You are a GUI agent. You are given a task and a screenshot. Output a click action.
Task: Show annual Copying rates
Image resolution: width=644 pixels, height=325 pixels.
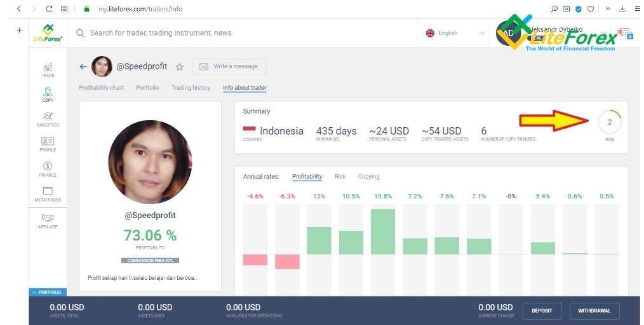click(368, 177)
